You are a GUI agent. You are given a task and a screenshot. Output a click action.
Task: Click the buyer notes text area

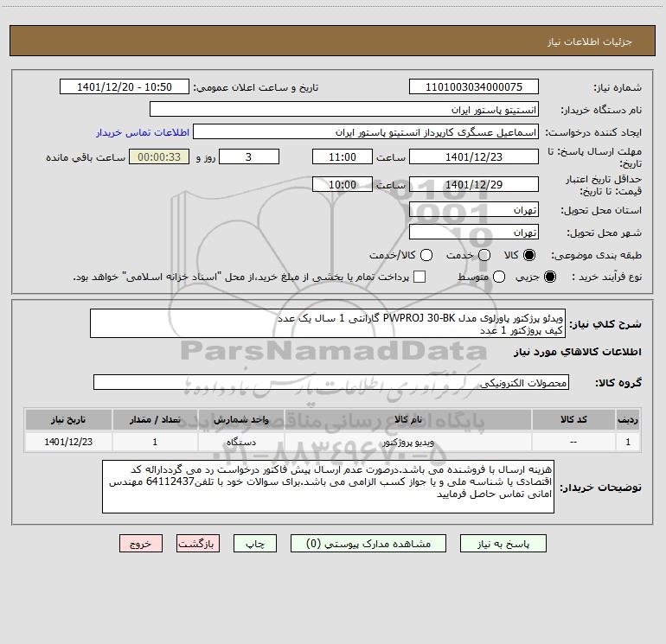pos(328,487)
